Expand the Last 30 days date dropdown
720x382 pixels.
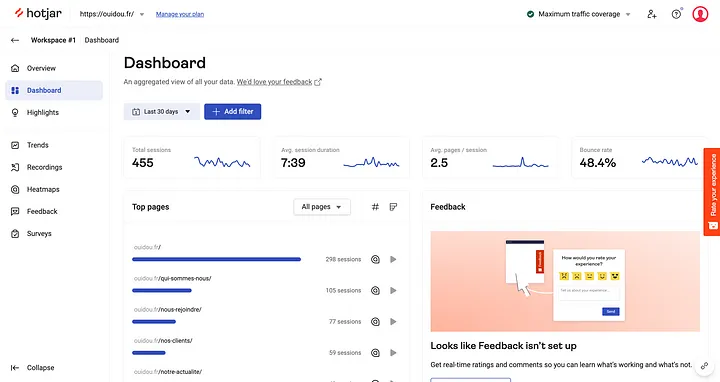pos(162,112)
